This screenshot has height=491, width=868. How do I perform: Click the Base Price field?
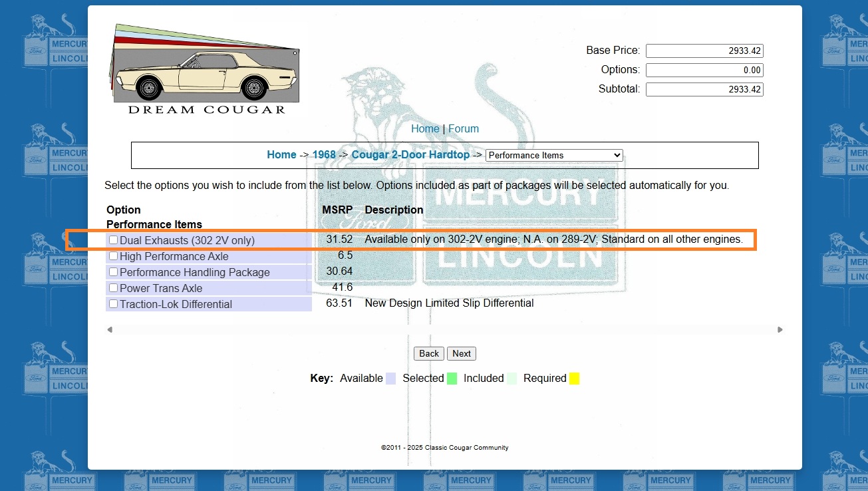[704, 51]
